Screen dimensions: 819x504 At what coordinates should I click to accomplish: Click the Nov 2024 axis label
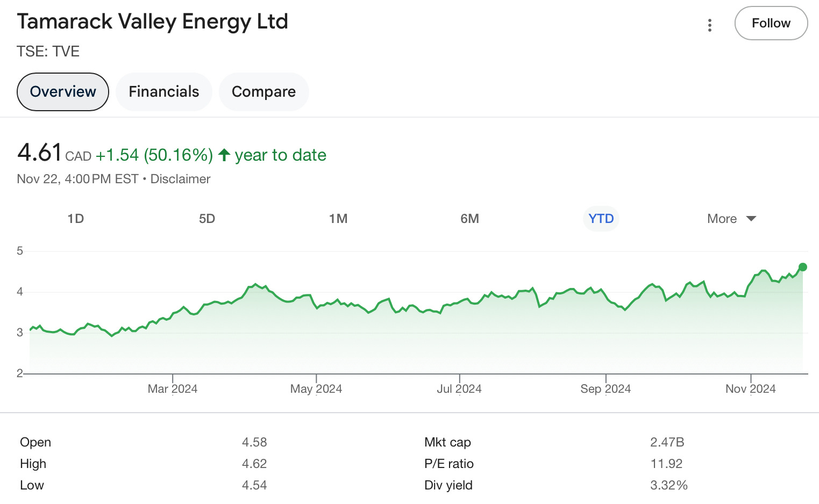click(750, 389)
